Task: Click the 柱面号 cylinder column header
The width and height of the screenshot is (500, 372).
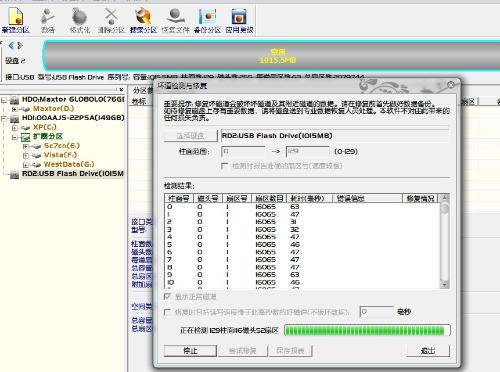Action: [x=179, y=198]
